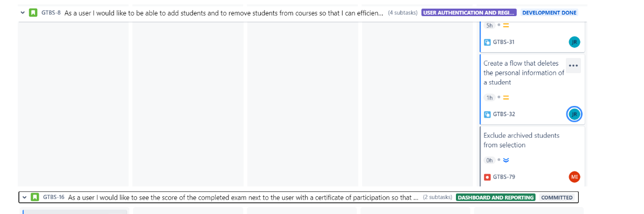Collapse the GTBS-8 story swimlane

pyautogui.click(x=22, y=13)
